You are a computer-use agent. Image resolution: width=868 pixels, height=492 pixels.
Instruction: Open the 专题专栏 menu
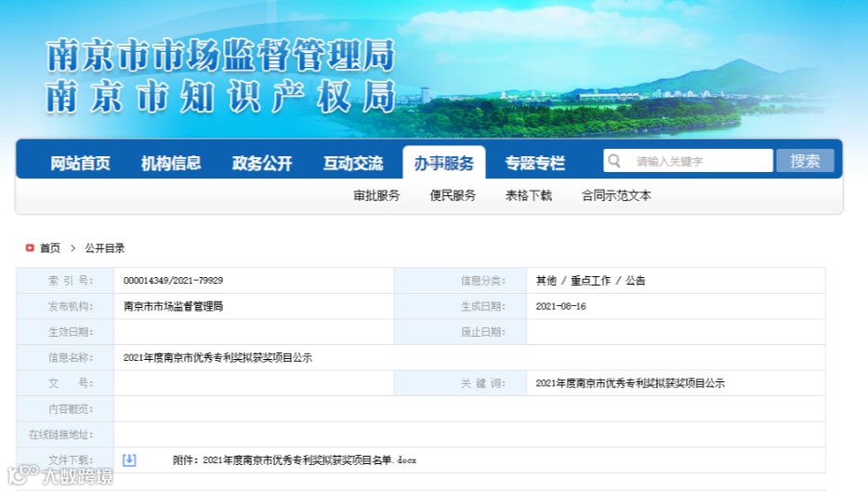pos(534,163)
